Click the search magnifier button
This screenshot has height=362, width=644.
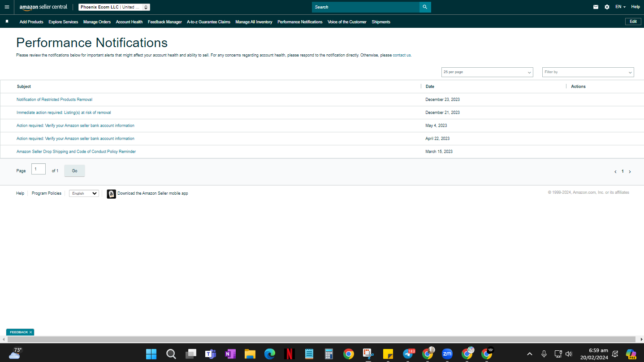[x=425, y=7]
